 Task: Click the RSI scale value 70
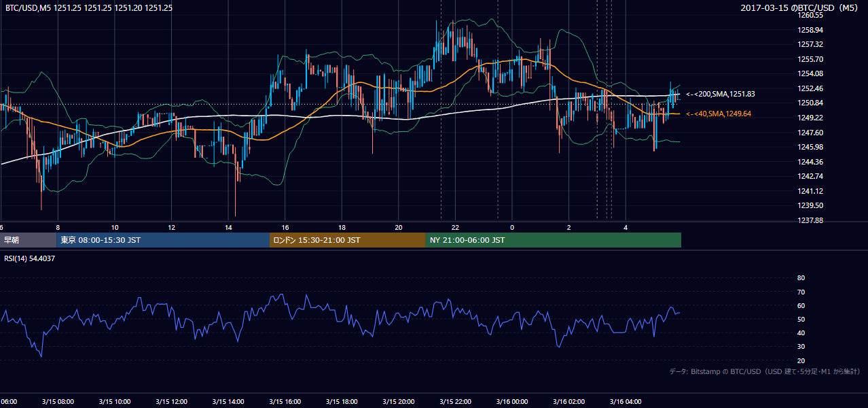[x=801, y=292]
